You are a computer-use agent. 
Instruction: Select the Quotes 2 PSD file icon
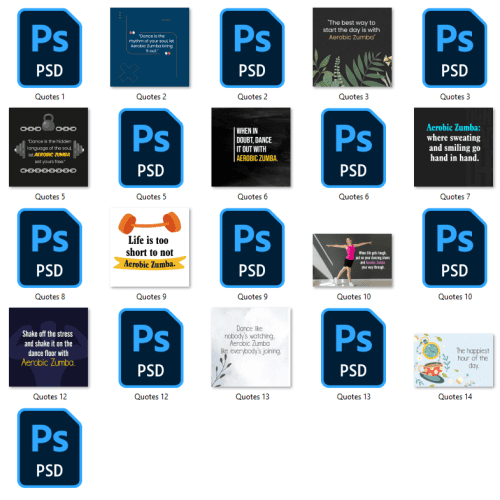pyautogui.click(x=252, y=48)
